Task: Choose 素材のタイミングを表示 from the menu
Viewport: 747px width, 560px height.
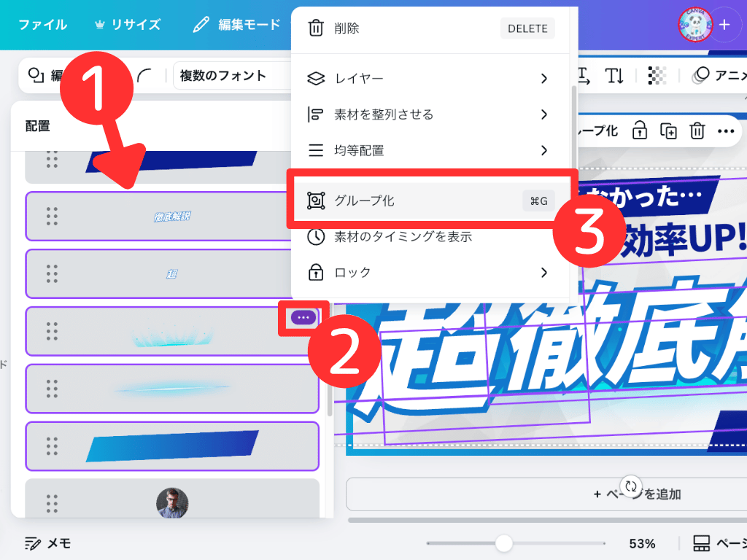Action: pos(430,236)
